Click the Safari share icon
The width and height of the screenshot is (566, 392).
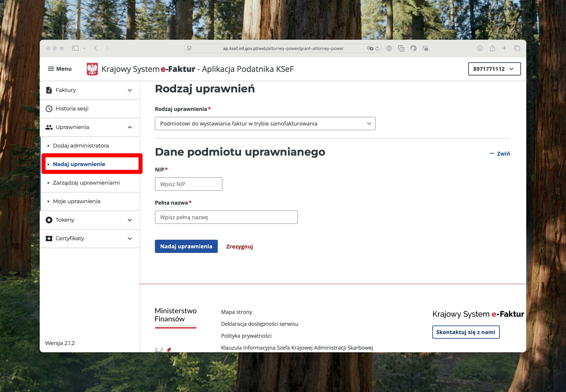492,48
